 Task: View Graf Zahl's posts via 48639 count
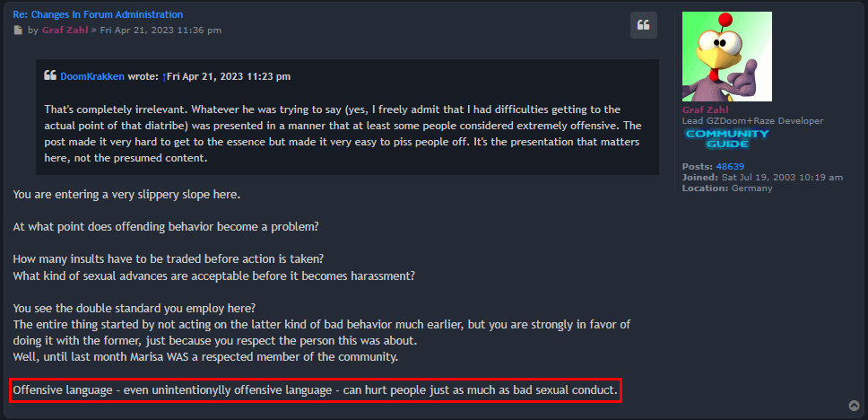(730, 166)
